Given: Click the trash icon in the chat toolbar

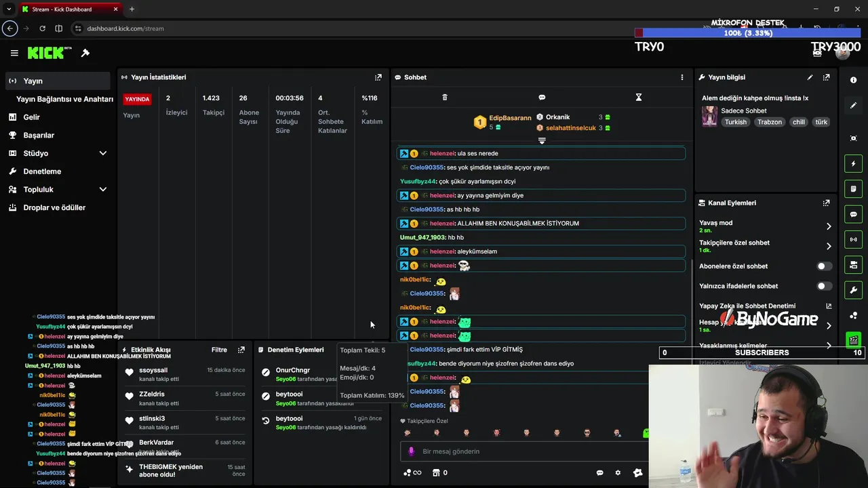Looking at the screenshot, I should click(x=445, y=98).
